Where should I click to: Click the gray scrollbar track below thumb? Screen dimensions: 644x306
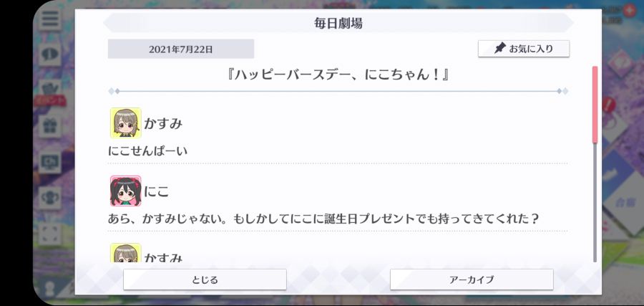(x=595, y=202)
